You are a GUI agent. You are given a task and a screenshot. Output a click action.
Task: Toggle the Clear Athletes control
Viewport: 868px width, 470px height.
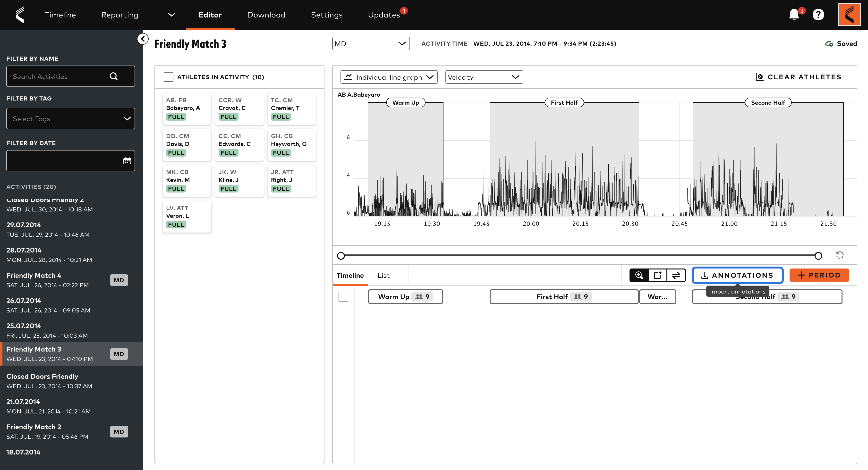click(x=799, y=77)
